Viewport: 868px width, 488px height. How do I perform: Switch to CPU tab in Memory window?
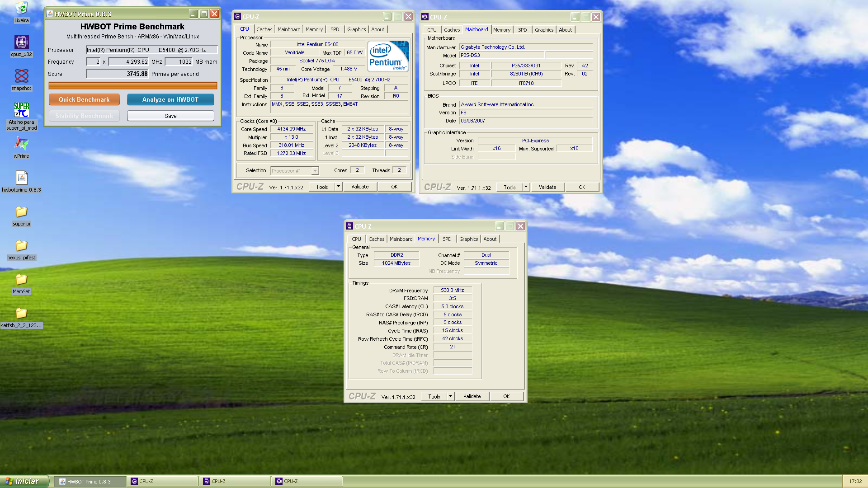(x=356, y=239)
